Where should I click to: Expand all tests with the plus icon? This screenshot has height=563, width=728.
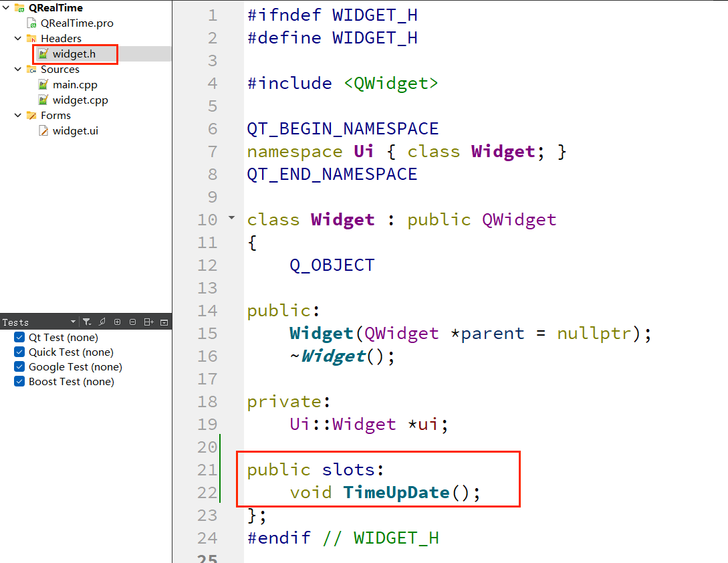pos(118,322)
